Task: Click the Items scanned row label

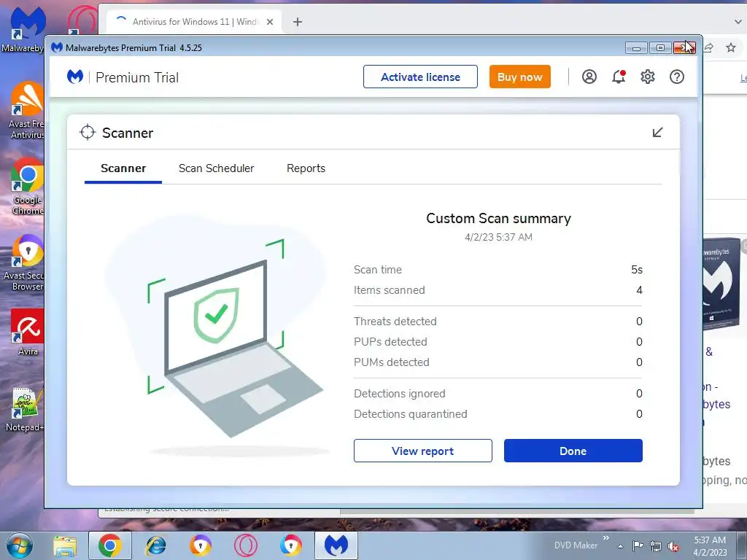Action: pyautogui.click(x=390, y=290)
